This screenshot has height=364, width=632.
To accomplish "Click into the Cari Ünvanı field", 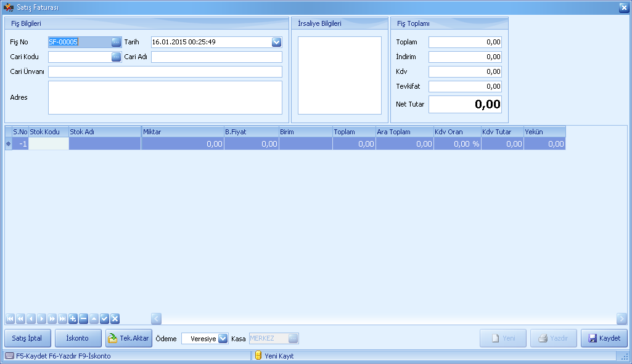I will [x=165, y=72].
